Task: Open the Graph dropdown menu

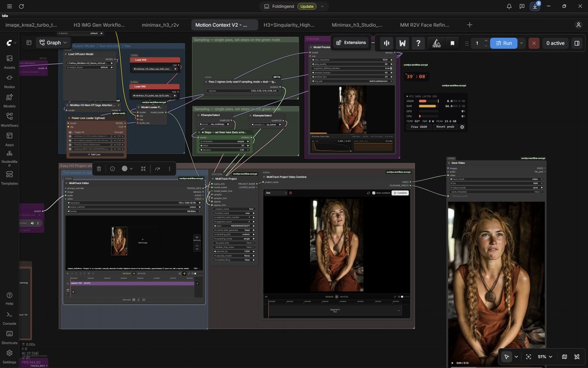Action: tap(54, 43)
